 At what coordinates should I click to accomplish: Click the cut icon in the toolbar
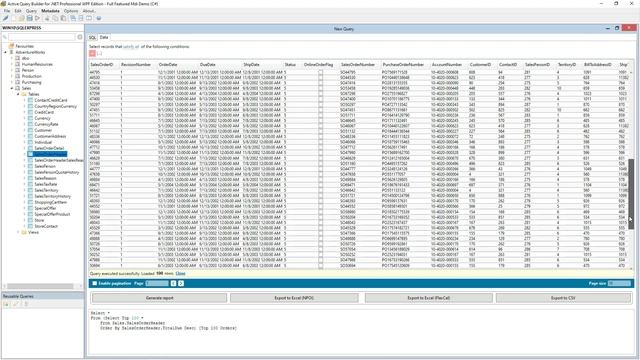(x=47, y=18)
